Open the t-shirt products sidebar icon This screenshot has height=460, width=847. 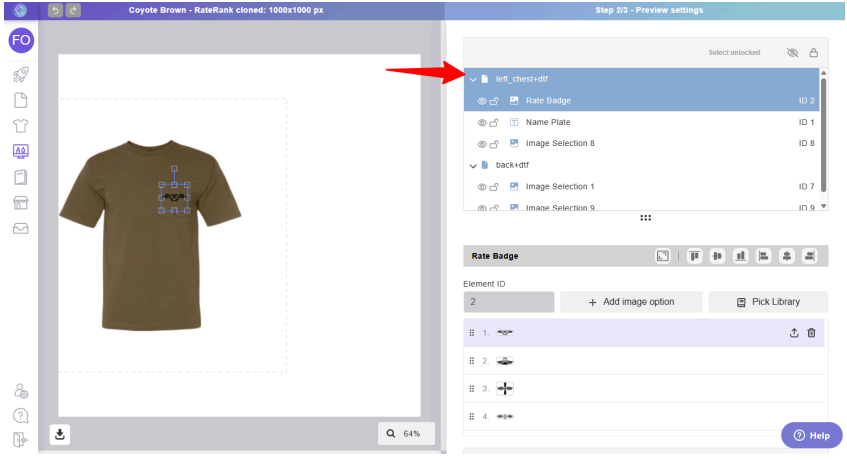[20, 126]
